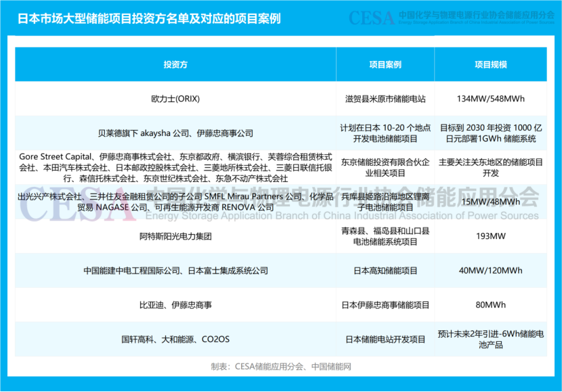Click the '40MW/120MWh' cell
This screenshot has width=562, height=392.
click(x=491, y=271)
